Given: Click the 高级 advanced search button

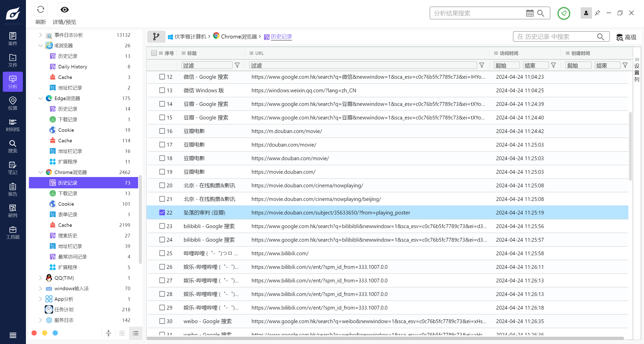Looking at the screenshot, I should [x=626, y=37].
